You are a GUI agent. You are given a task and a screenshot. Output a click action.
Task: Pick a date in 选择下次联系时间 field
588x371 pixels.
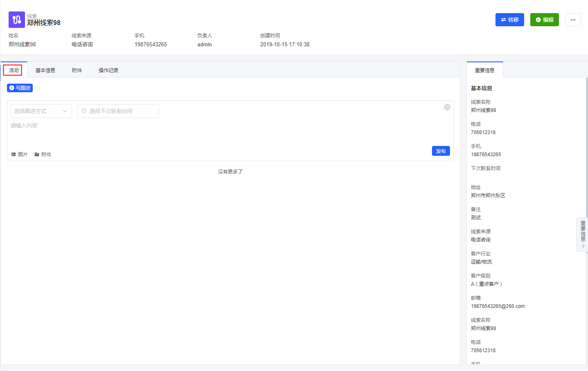(x=118, y=111)
